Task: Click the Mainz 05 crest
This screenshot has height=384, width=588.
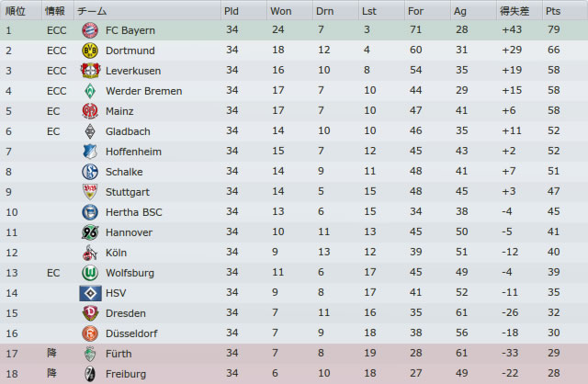Action: point(90,111)
